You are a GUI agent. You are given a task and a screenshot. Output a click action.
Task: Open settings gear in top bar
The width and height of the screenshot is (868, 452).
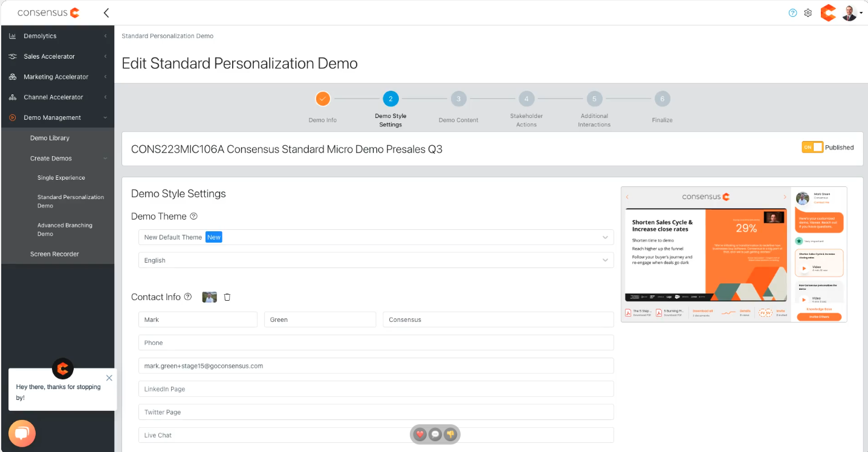pos(808,13)
